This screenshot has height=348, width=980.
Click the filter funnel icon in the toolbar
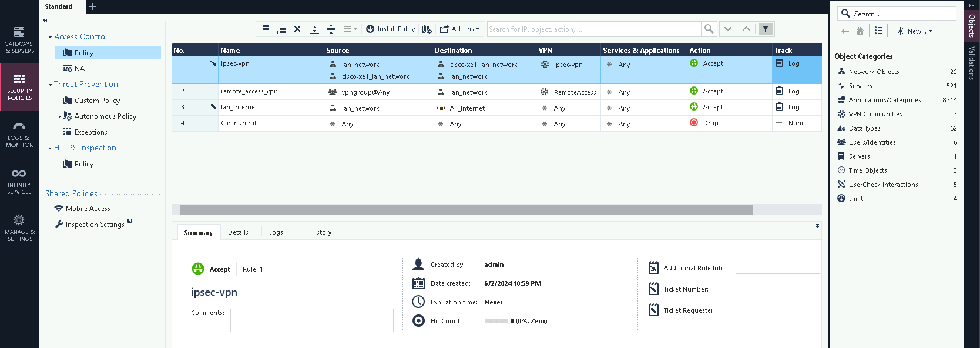coord(765,29)
